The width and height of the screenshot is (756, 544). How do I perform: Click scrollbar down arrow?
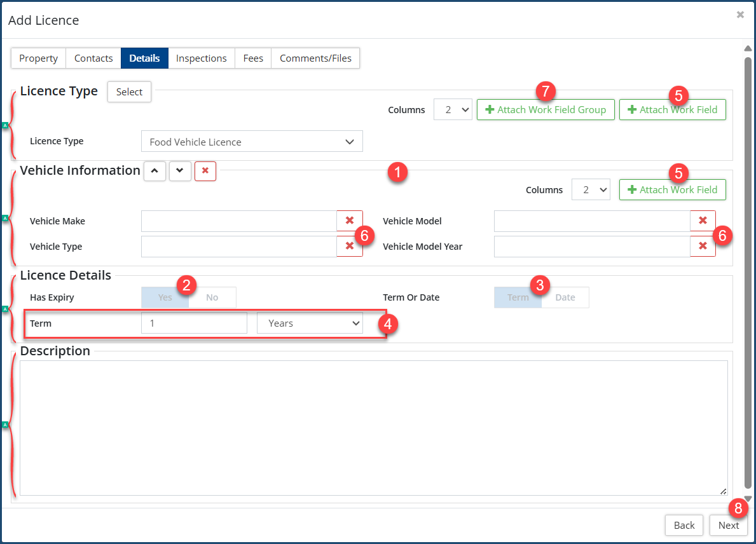coord(748,499)
